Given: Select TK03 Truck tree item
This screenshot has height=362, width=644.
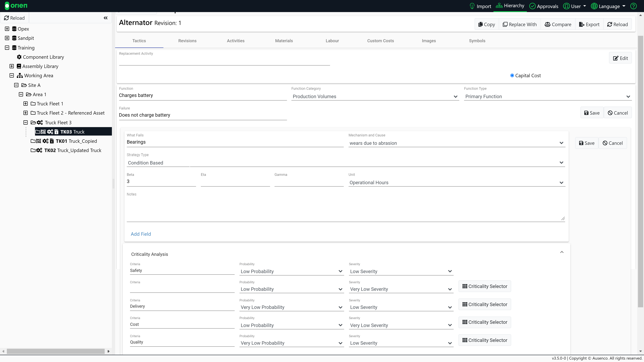Looking at the screenshot, I should pyautogui.click(x=73, y=132).
